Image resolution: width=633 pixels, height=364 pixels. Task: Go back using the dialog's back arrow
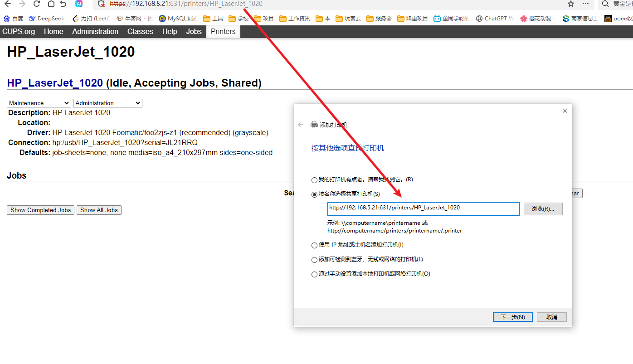301,125
